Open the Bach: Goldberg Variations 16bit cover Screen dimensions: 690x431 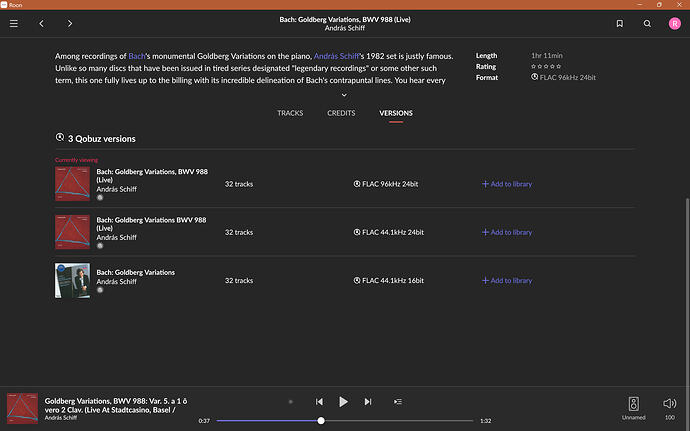tap(72, 280)
